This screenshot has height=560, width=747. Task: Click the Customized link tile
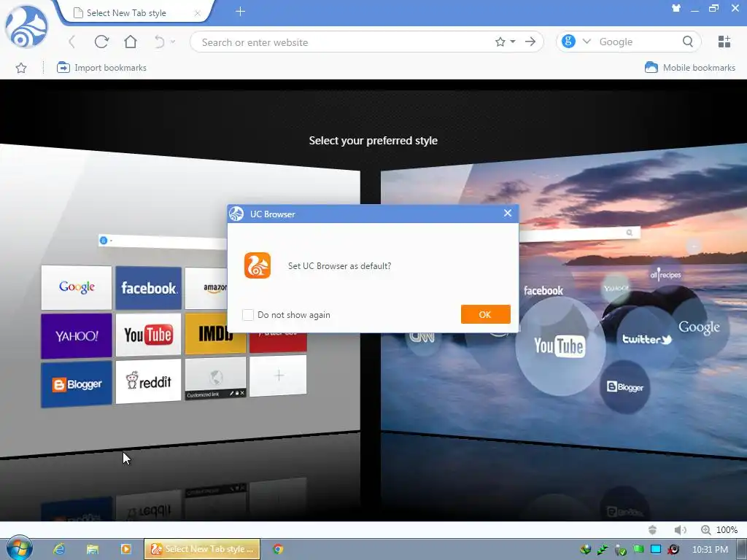(216, 378)
